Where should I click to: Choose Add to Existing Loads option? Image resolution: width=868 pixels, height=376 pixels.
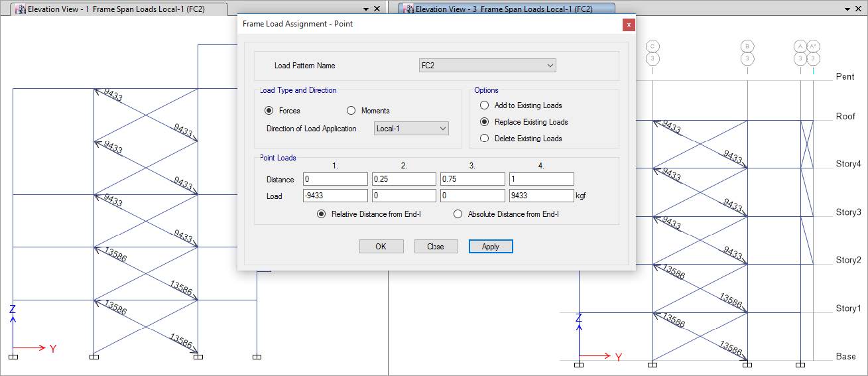(485, 105)
